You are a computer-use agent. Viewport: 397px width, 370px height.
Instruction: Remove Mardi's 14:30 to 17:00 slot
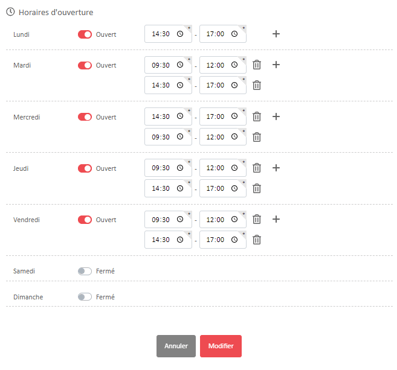click(x=256, y=85)
